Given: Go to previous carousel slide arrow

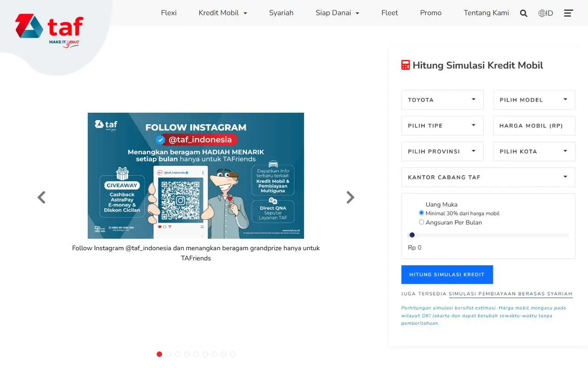Looking at the screenshot, I should tap(41, 197).
